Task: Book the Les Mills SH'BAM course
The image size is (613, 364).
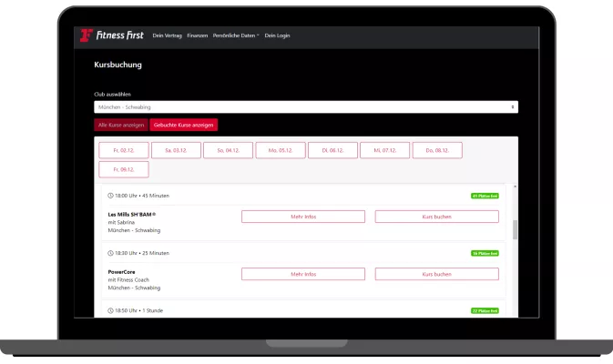Action: (x=436, y=217)
